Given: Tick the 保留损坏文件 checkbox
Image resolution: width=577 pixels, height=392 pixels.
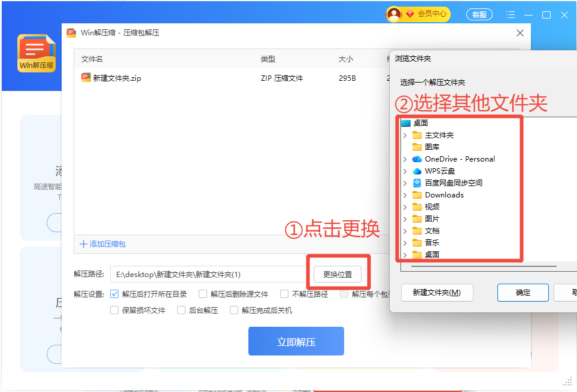Looking at the screenshot, I should tap(114, 310).
